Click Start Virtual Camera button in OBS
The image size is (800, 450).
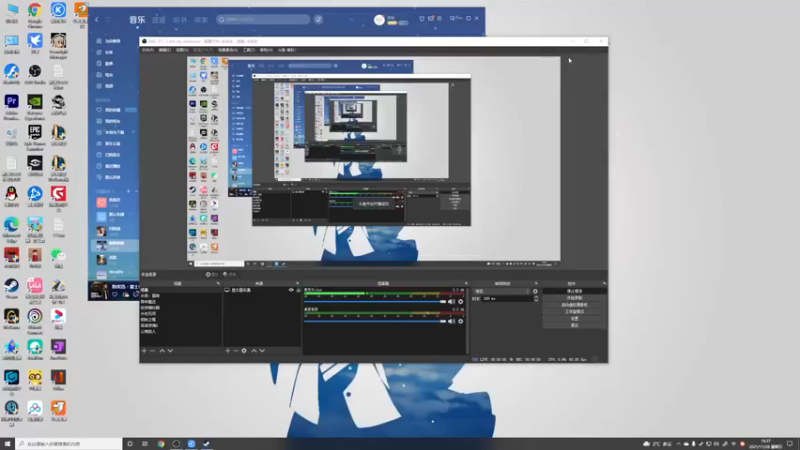click(x=574, y=305)
